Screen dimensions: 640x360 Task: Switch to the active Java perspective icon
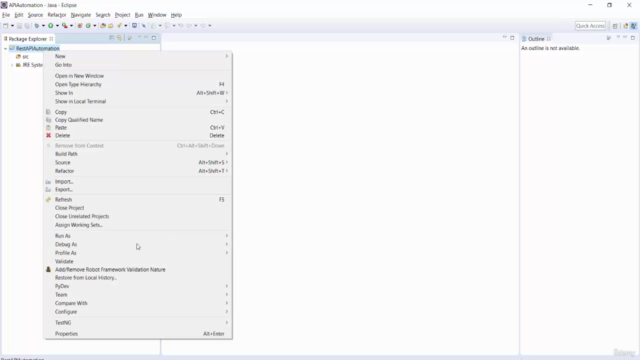pos(633,26)
